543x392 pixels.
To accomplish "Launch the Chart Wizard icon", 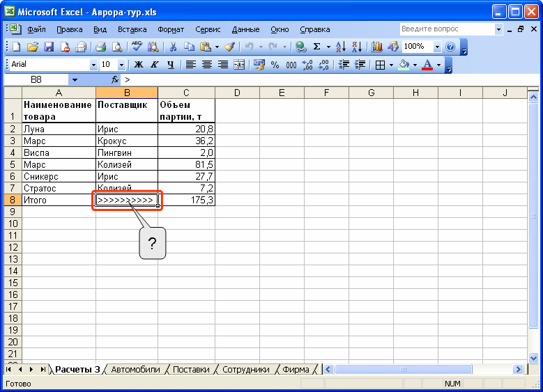I will (376, 47).
